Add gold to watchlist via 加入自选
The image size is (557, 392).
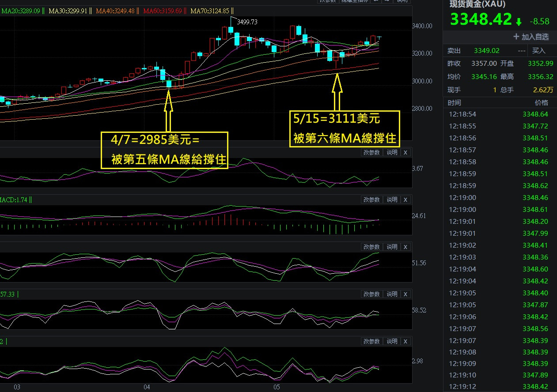[x=531, y=37]
